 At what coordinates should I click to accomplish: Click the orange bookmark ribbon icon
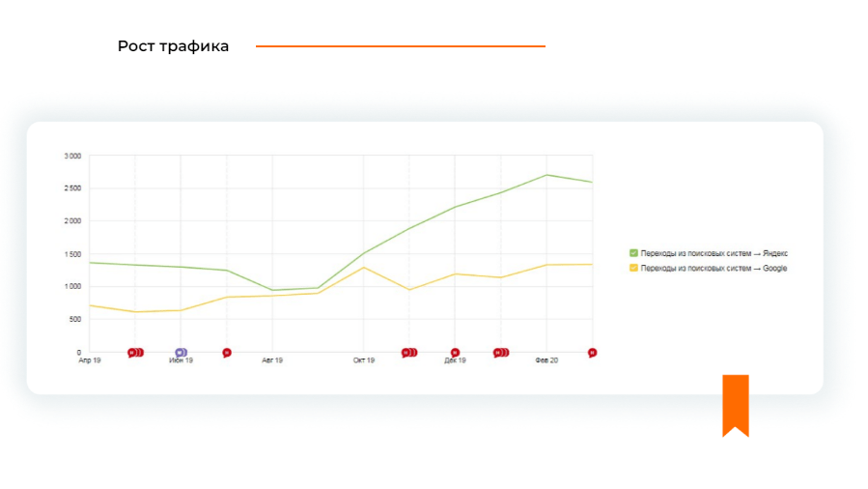(736, 404)
